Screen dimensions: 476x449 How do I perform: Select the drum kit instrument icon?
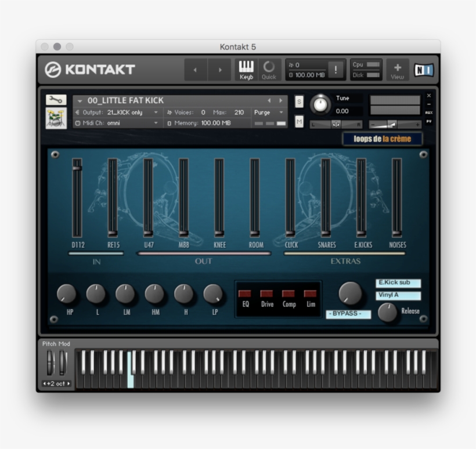click(56, 118)
